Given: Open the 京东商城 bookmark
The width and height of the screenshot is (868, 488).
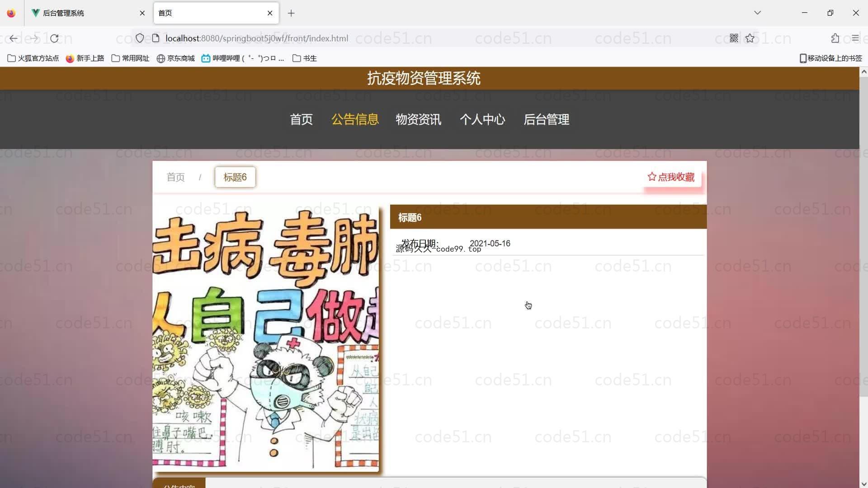Looking at the screenshot, I should [175, 58].
